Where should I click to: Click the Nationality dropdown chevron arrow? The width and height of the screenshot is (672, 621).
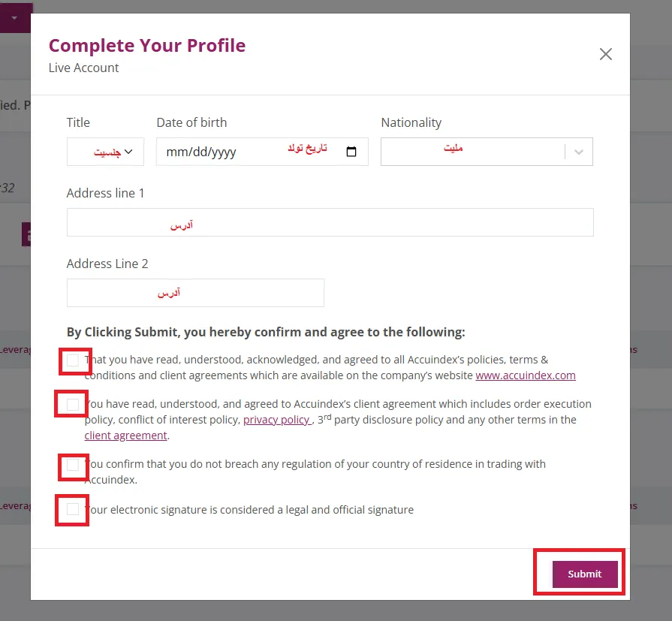point(579,152)
